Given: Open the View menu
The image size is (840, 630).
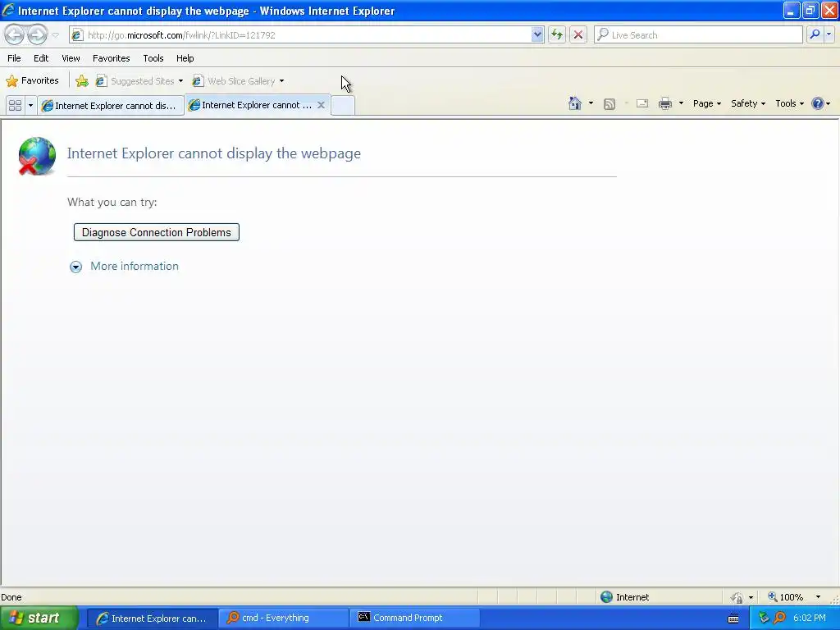Looking at the screenshot, I should tap(71, 58).
